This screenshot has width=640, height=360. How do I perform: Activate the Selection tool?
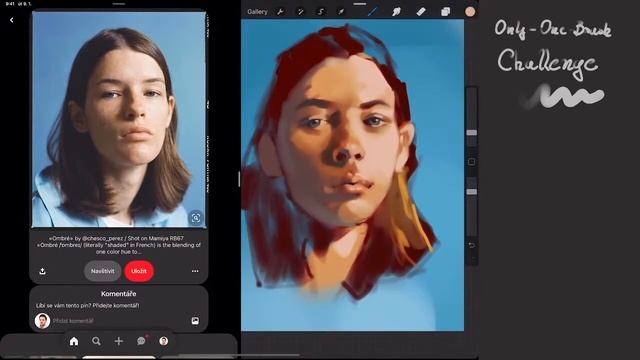320,12
